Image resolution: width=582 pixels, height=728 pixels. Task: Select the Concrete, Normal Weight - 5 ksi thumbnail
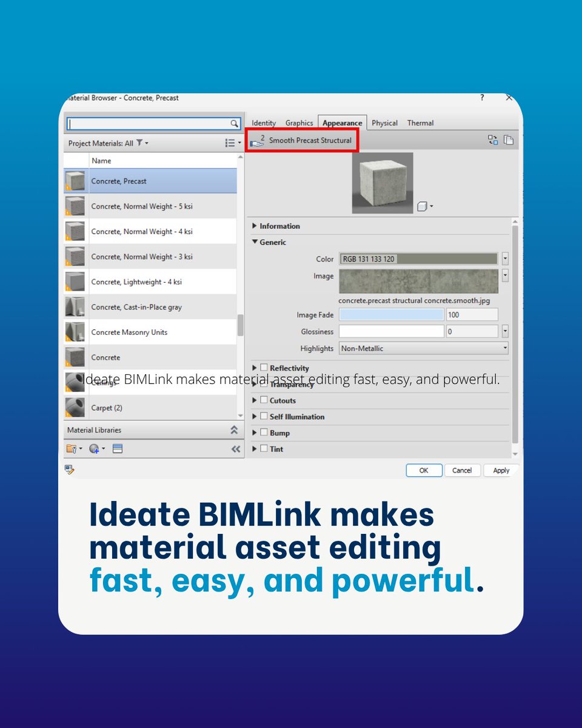point(75,206)
